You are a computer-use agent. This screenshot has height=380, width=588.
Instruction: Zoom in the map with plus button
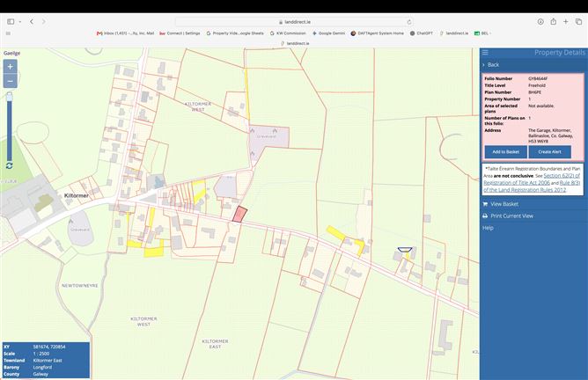click(11, 67)
